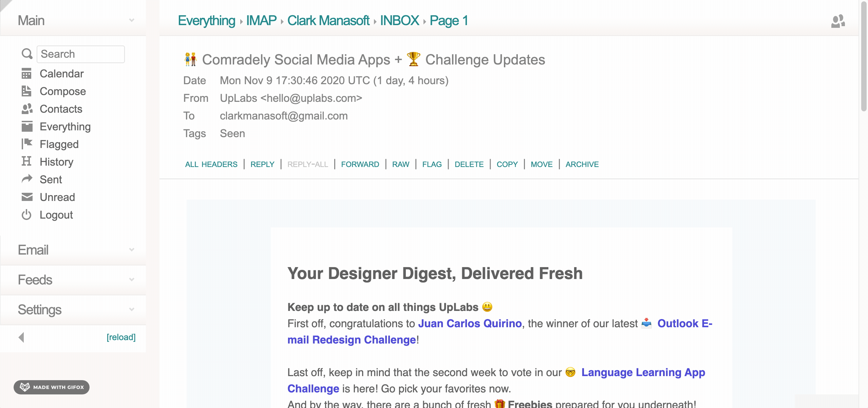Open Compose via its sidebar icon

(x=26, y=91)
